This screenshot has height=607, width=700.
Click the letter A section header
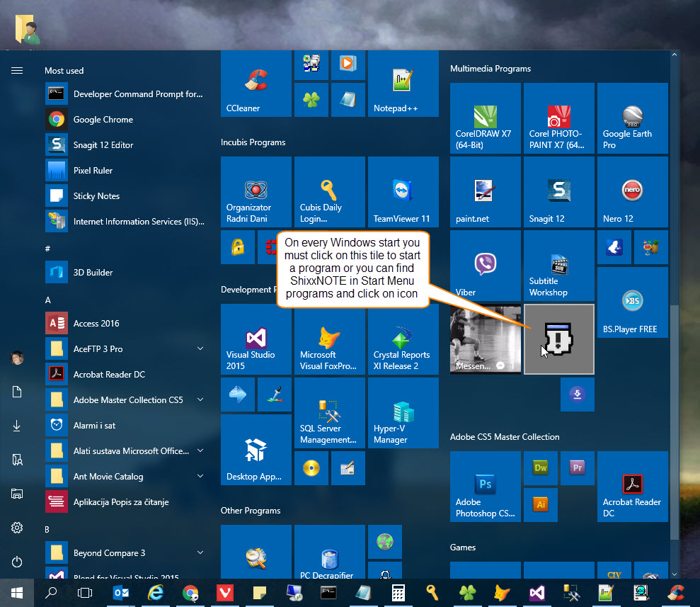pos(47,300)
